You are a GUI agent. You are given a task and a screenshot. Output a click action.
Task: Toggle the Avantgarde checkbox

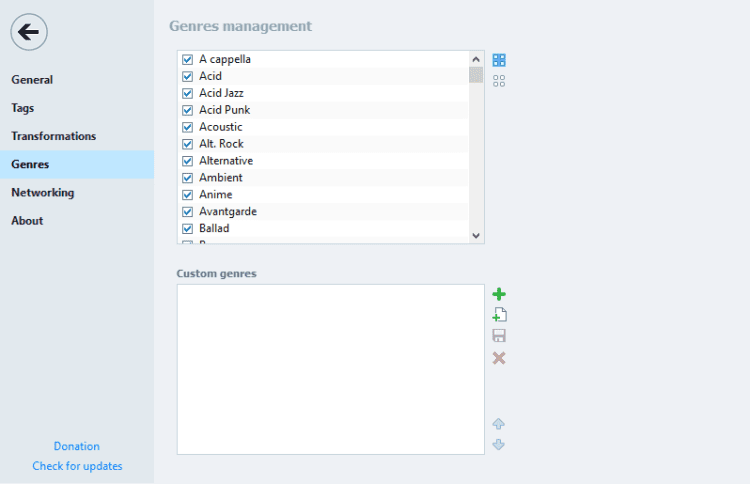pyautogui.click(x=187, y=212)
